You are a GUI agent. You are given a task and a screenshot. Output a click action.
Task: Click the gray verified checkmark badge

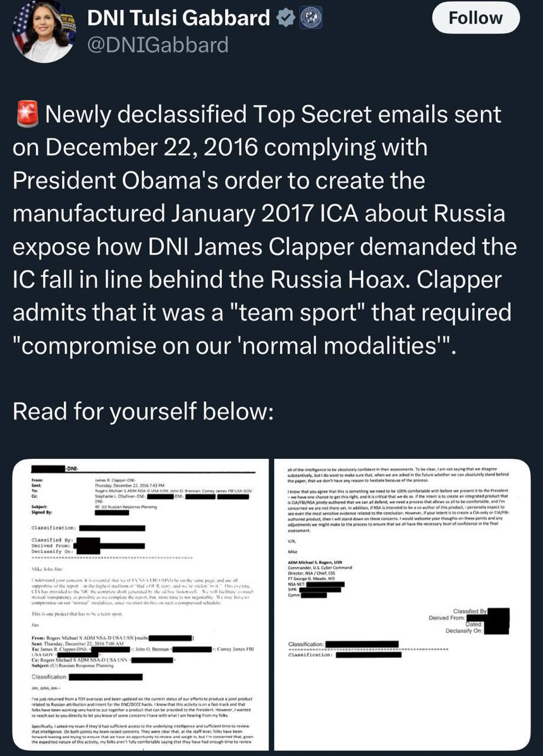[287, 18]
